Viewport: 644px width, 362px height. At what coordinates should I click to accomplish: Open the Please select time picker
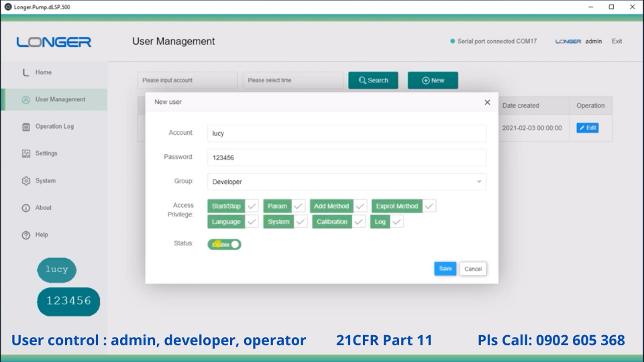[292, 80]
